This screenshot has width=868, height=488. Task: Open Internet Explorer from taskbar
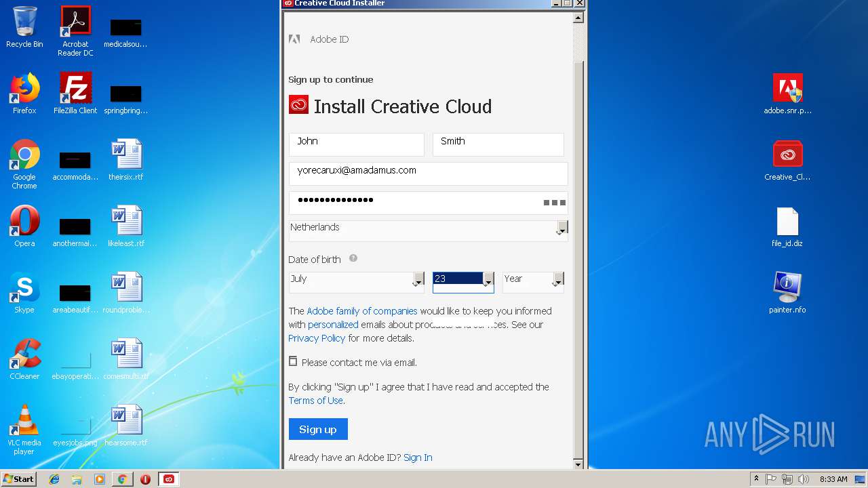pos(54,479)
